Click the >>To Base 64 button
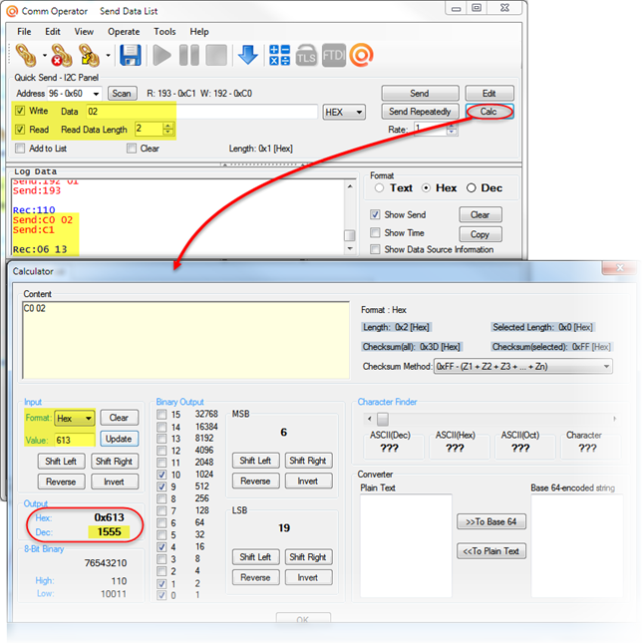Screen dimensions: 644x644 (491, 521)
